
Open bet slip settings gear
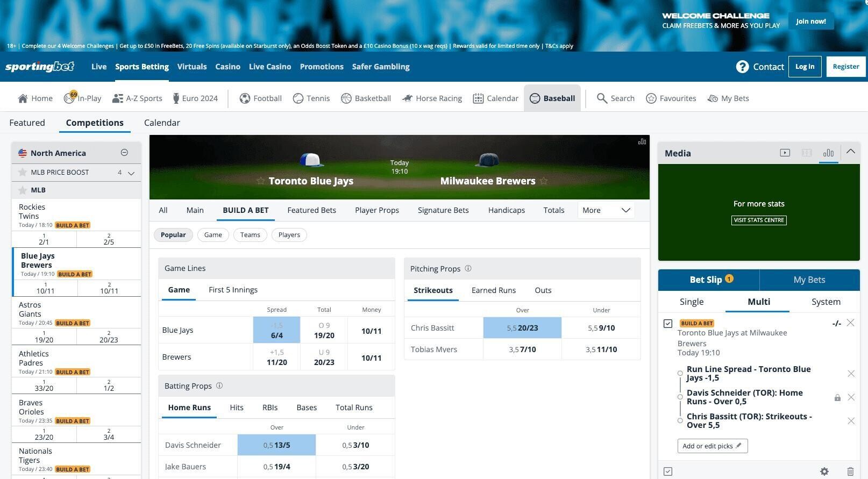[x=824, y=471]
